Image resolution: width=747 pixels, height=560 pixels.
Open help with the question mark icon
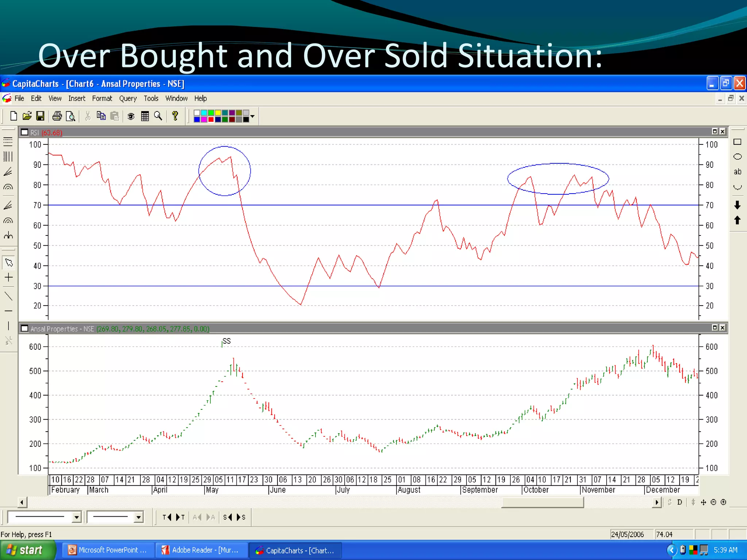175,116
